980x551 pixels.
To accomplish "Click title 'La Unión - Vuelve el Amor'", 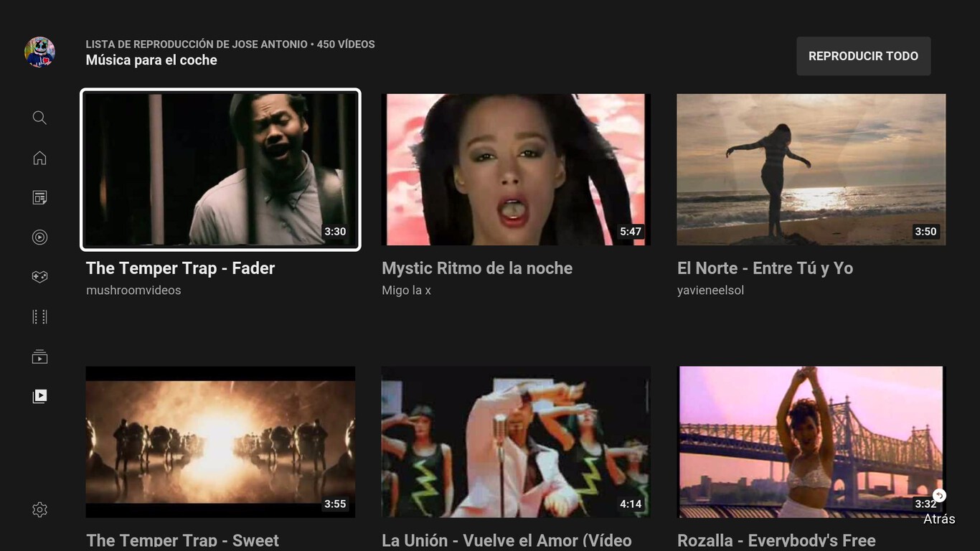I will tap(507, 541).
